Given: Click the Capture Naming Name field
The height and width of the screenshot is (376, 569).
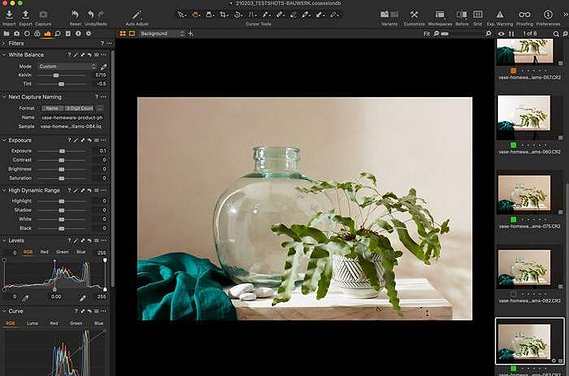Looking at the screenshot, I should pos(72,118).
